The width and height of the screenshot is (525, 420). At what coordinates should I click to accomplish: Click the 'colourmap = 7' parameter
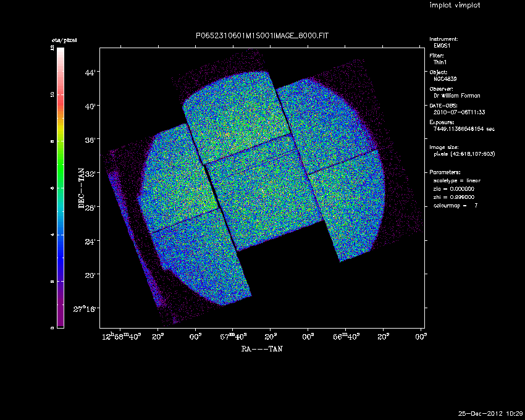point(456,206)
